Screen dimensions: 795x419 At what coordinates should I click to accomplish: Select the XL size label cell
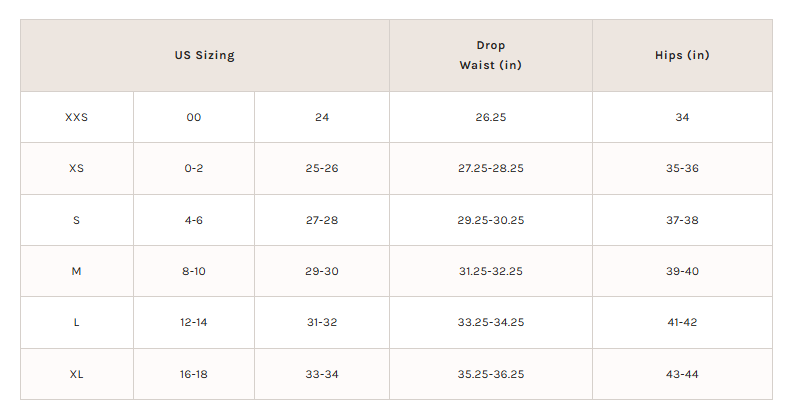(76, 374)
